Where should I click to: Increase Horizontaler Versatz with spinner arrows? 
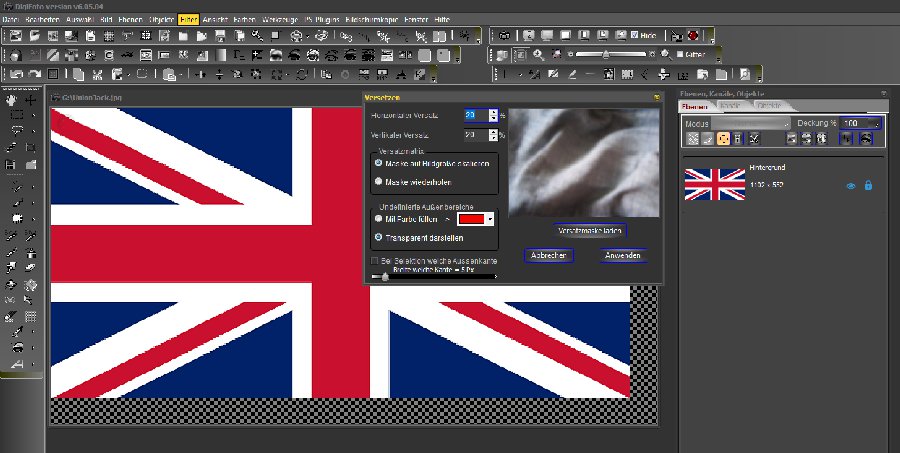point(493,113)
